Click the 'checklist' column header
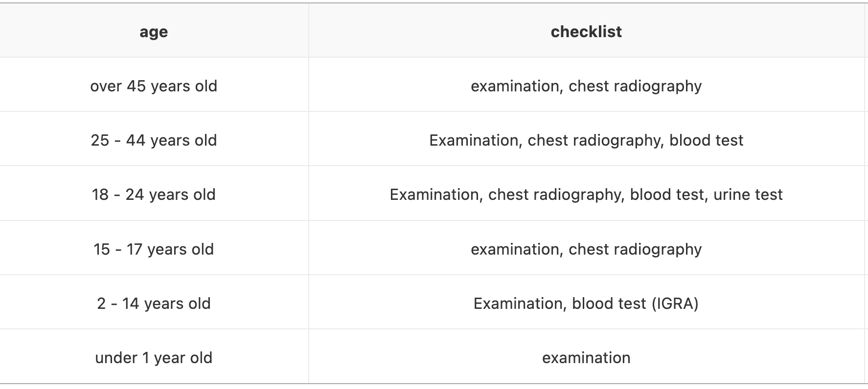 [586, 32]
